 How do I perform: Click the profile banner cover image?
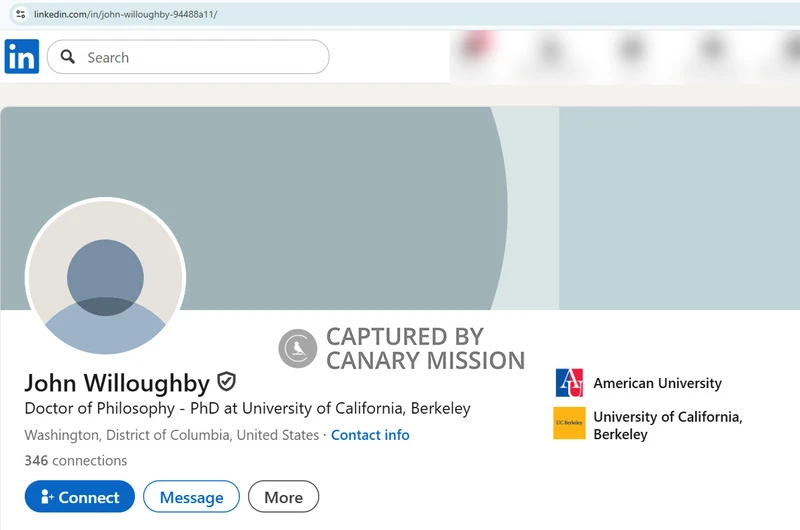400,208
